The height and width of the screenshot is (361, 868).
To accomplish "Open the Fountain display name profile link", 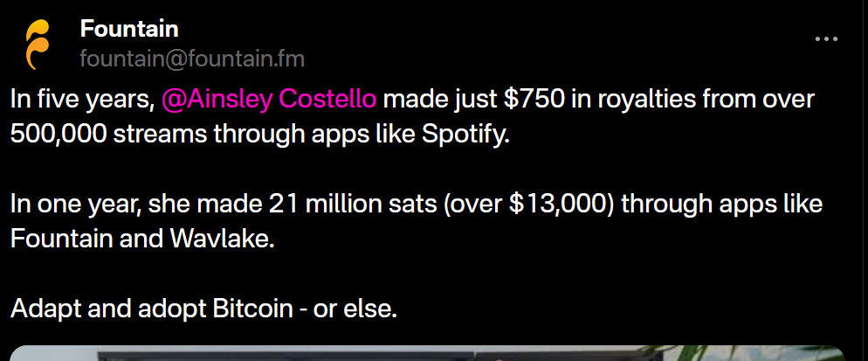I will click(x=129, y=29).
